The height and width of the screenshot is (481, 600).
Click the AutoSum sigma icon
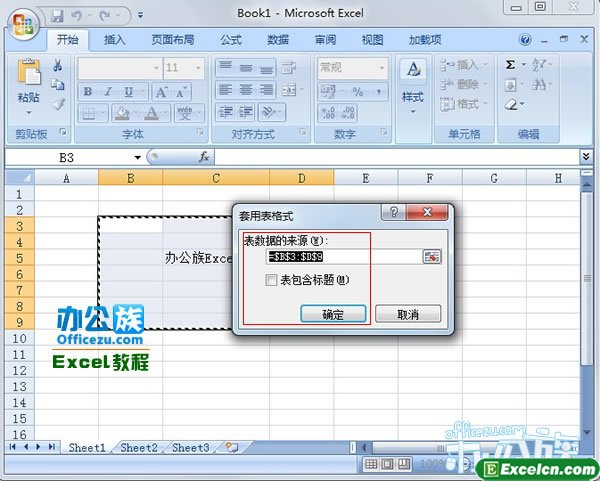click(x=510, y=65)
